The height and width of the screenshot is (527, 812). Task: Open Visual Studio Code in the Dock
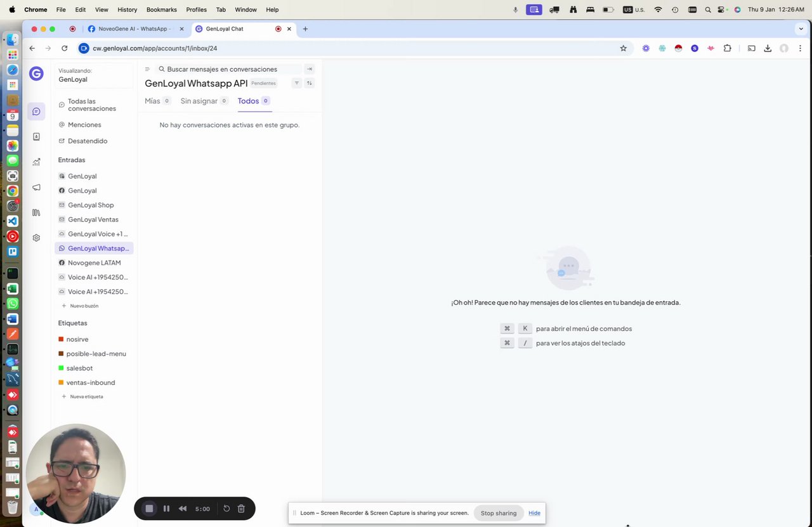[x=13, y=221]
